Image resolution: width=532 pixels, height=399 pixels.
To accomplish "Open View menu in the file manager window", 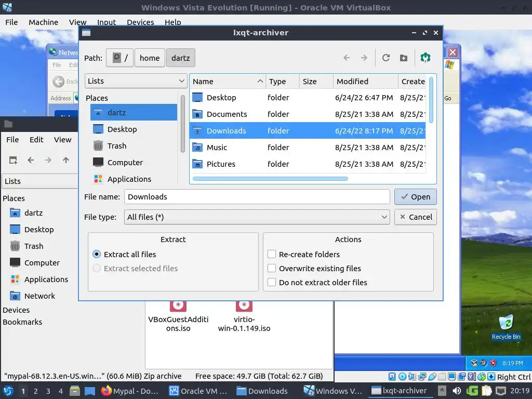I will 62,140.
